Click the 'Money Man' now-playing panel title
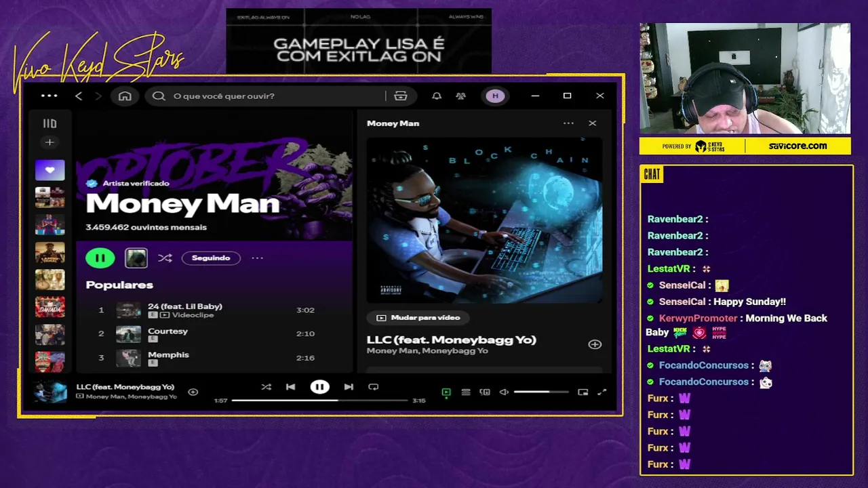 tap(393, 123)
